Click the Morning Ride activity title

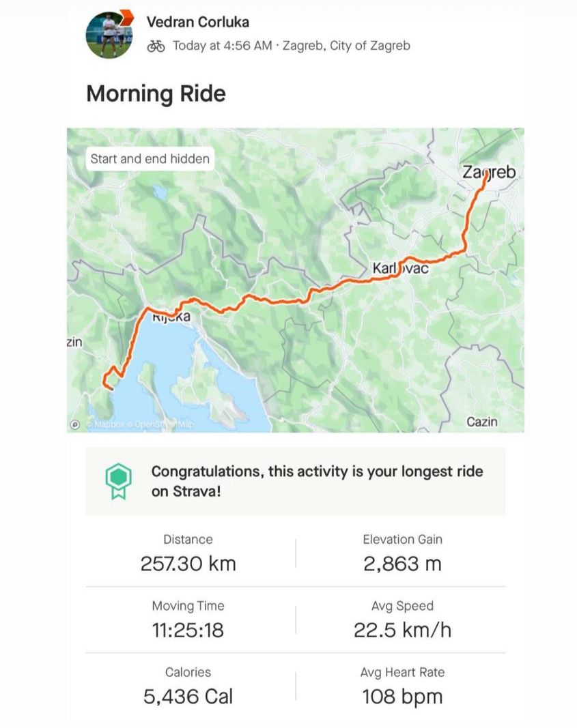tap(156, 93)
